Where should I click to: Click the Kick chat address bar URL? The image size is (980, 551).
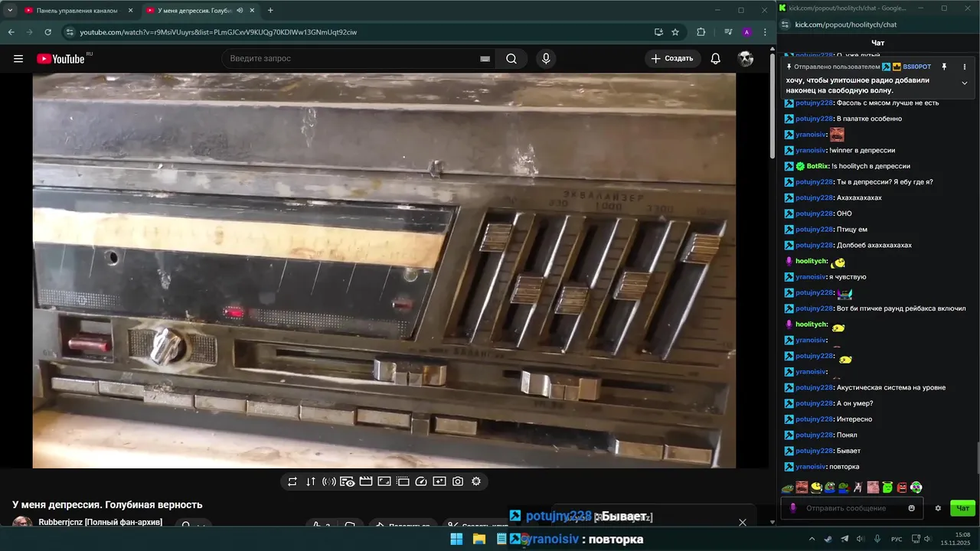point(846,24)
